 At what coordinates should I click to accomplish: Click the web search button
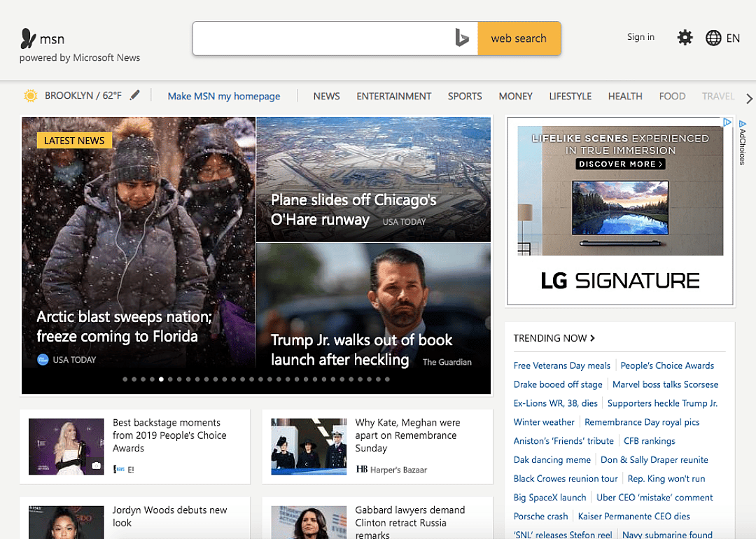coord(519,38)
